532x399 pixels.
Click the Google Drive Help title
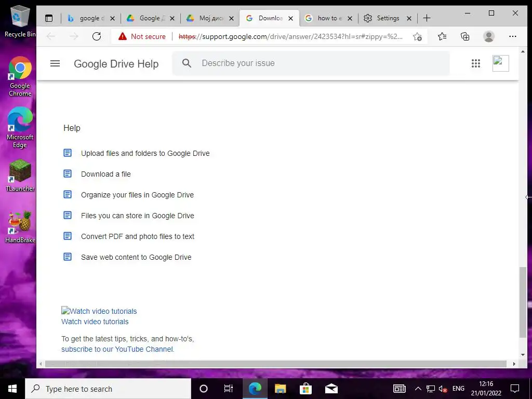(116, 64)
